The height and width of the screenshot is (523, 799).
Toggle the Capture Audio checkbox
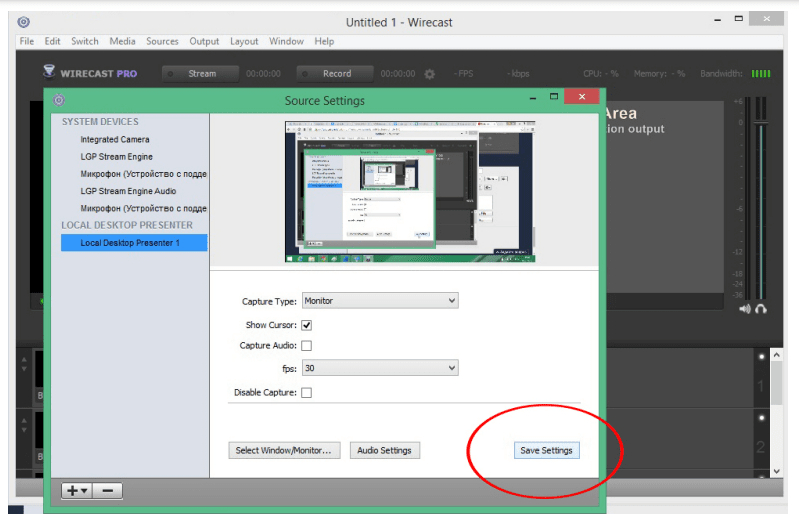click(306, 346)
